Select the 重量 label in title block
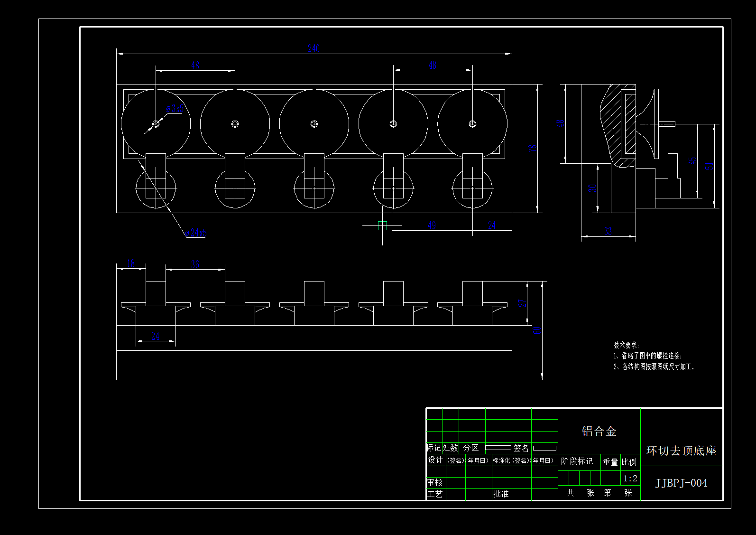 point(610,462)
